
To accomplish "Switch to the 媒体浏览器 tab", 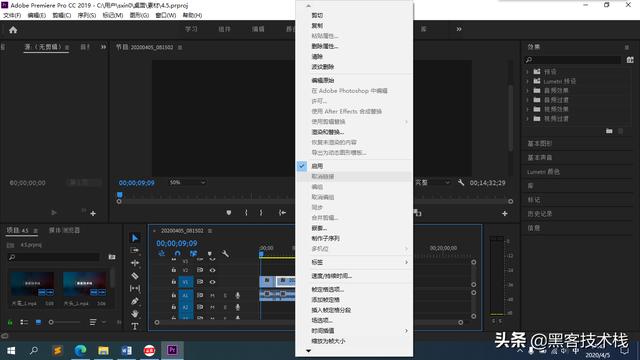I will 64,230.
